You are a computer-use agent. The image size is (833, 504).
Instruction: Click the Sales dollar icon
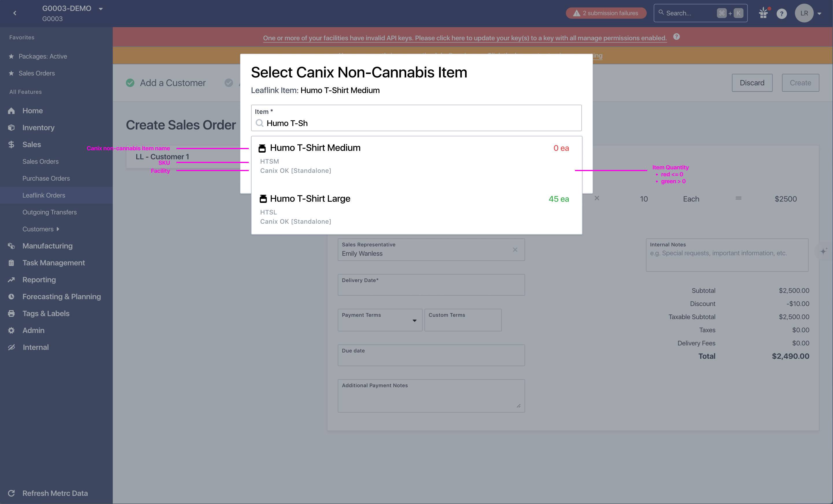point(11,144)
